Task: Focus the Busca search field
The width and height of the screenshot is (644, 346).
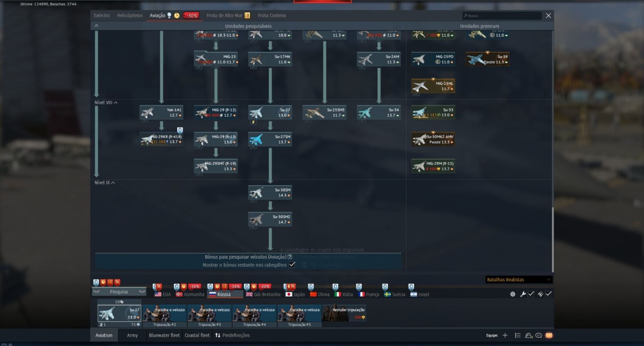Action: [x=502, y=16]
